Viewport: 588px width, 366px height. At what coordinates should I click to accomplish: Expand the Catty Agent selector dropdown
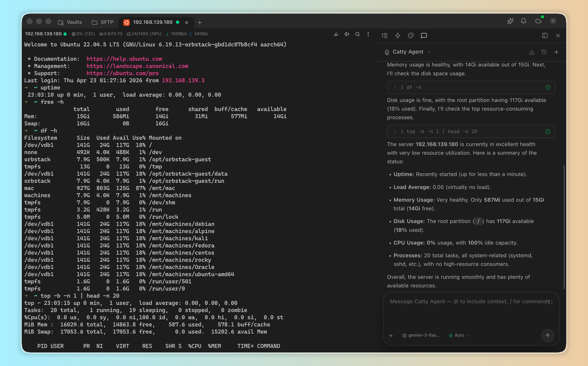pyautogui.click(x=408, y=52)
